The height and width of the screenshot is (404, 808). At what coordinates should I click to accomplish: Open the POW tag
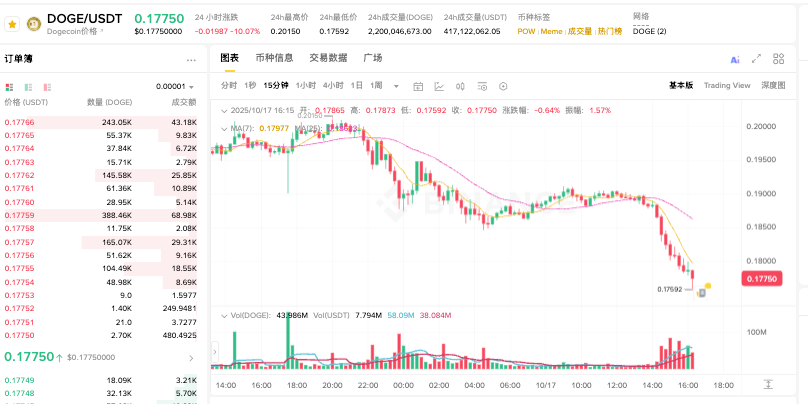526,31
